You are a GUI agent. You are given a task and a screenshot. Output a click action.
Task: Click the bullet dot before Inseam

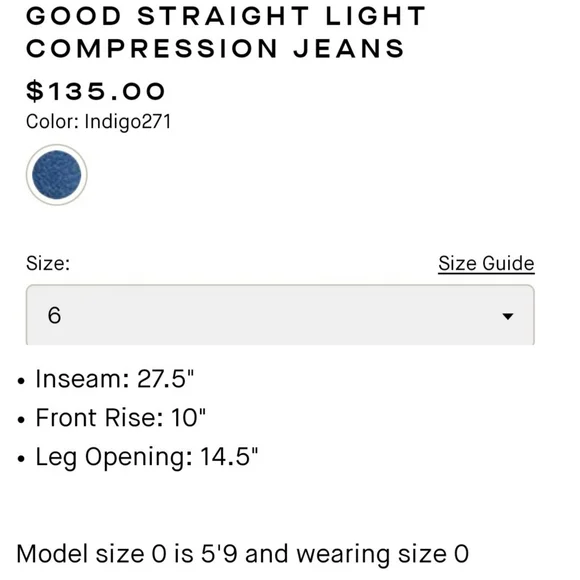21,381
